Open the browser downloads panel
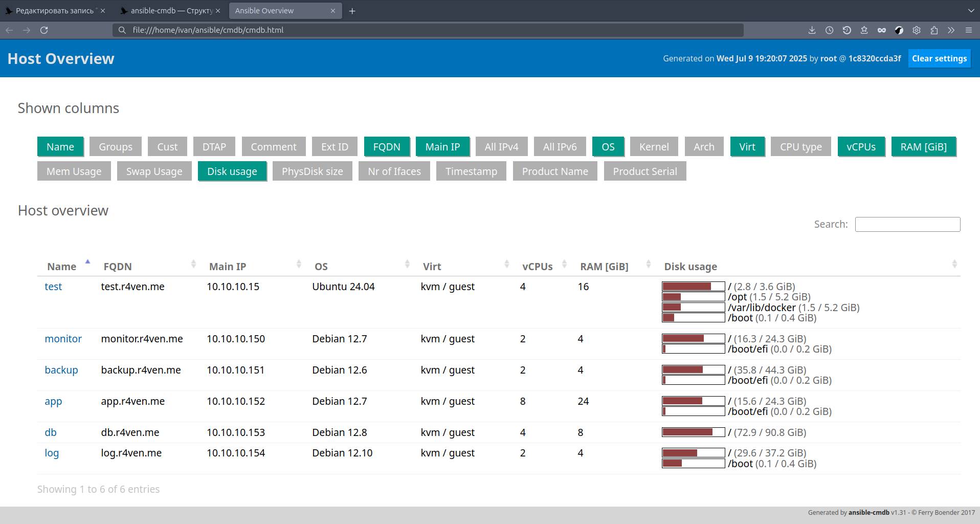 [x=812, y=30]
